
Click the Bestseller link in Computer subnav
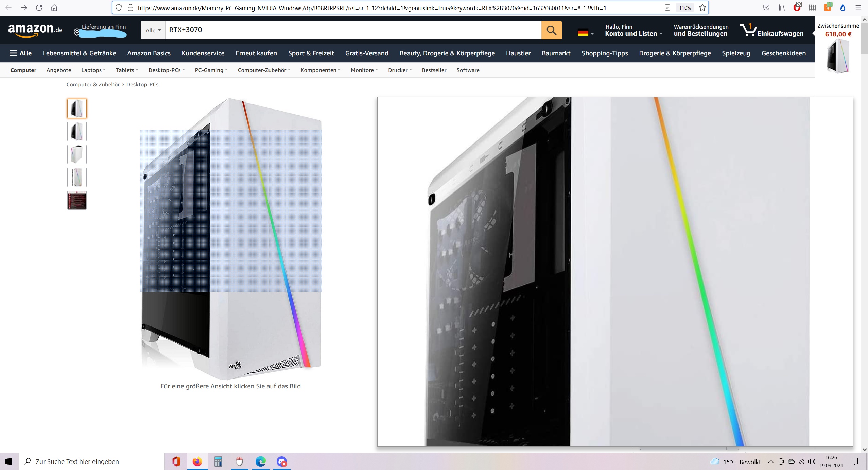[x=434, y=70]
